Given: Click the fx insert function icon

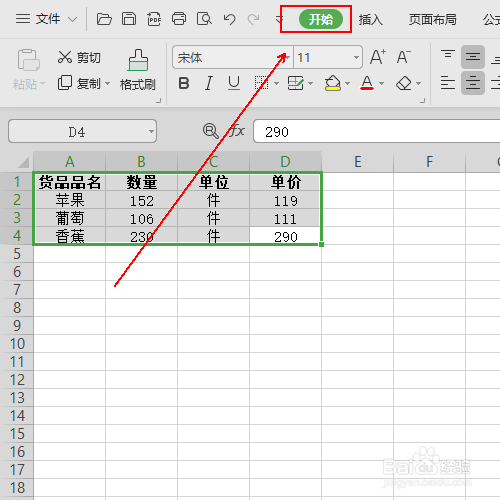Looking at the screenshot, I should [237, 130].
